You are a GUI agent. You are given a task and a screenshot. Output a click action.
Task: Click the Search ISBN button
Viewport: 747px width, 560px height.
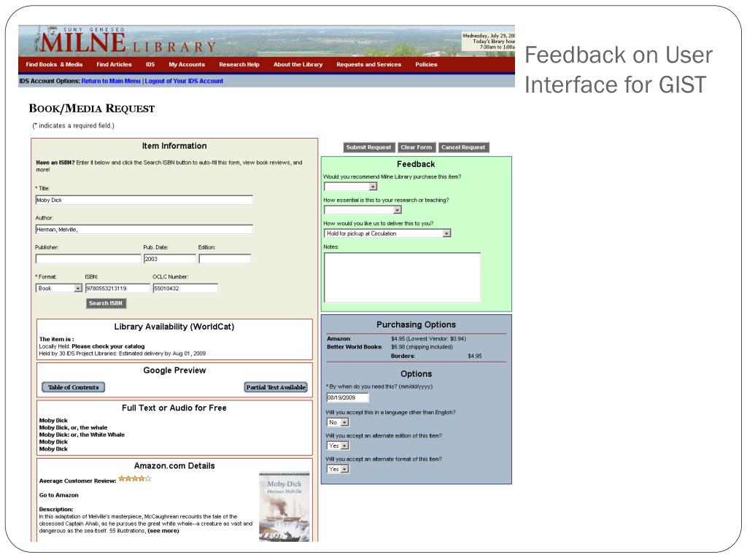click(x=106, y=303)
